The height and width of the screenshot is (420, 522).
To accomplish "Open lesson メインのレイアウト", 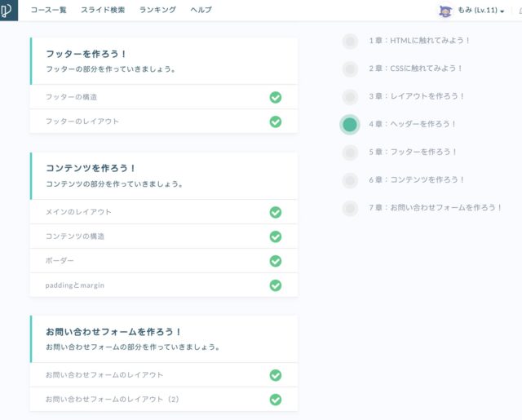I will pos(163,212).
